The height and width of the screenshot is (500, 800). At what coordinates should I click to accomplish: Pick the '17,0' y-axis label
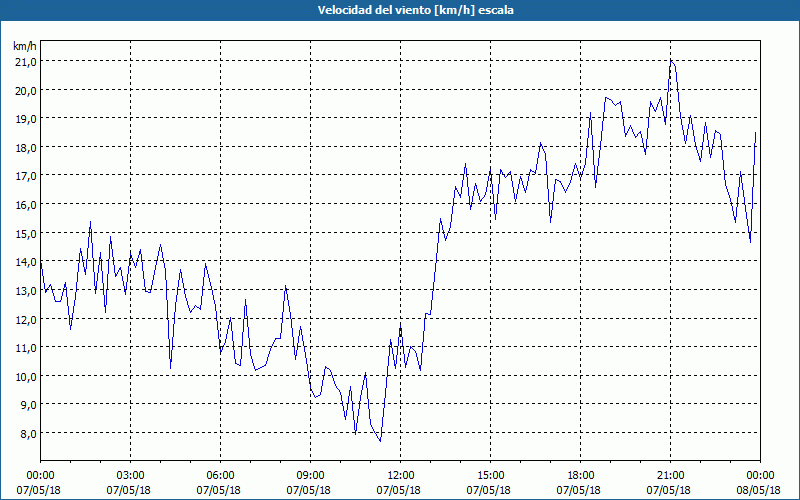click(x=26, y=176)
